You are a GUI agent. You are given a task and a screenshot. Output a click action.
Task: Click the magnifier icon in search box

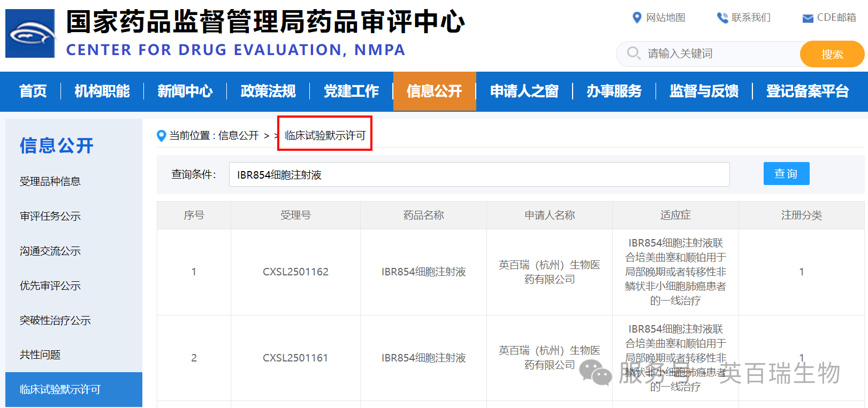click(x=634, y=53)
